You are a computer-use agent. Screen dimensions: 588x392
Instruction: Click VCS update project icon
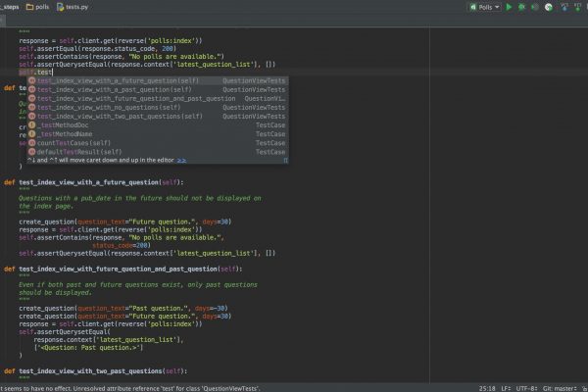564,7
